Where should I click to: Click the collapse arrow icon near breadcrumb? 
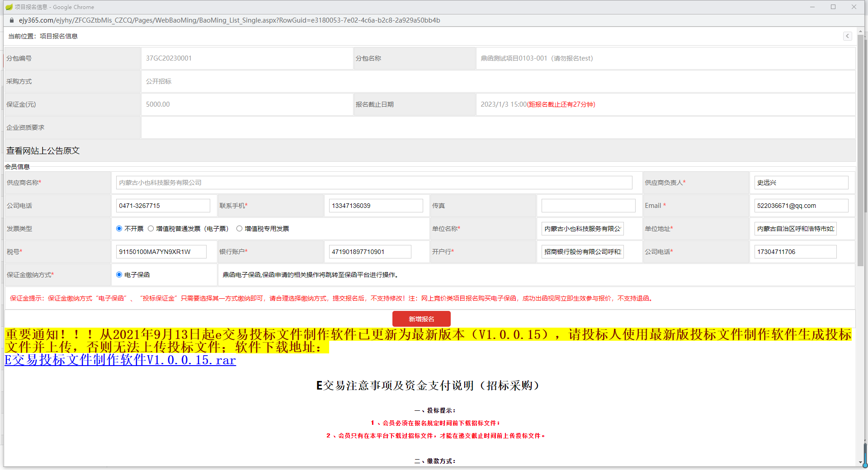coord(848,36)
